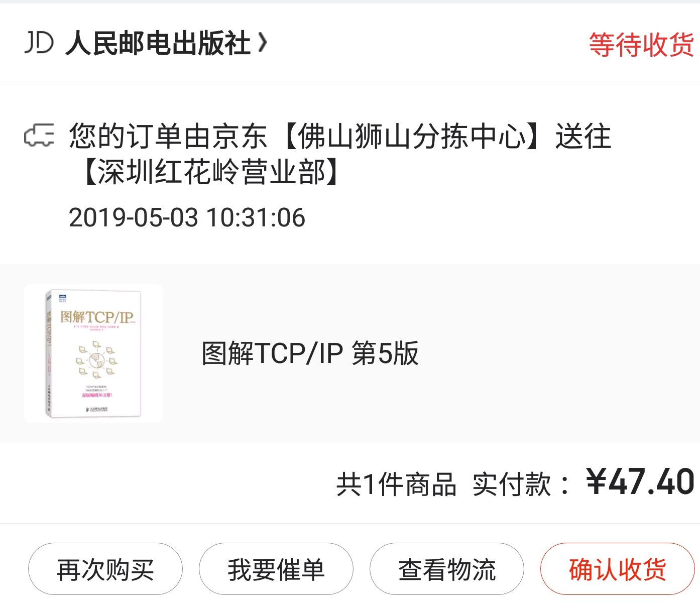This screenshot has height=612, width=700.
Task: Confirm receipt with 确认收货 button
Action: pyautogui.click(x=618, y=569)
